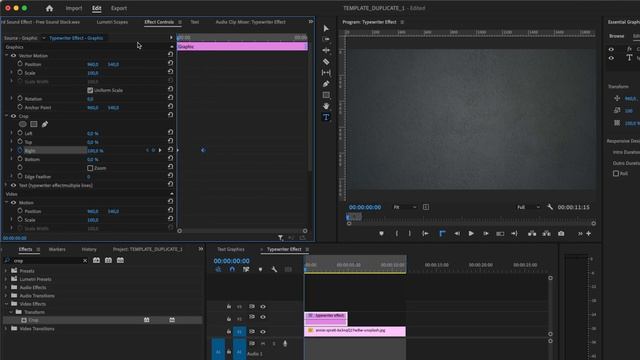Collapse the Crop effect group
640x360 pixels.
pos(6,116)
